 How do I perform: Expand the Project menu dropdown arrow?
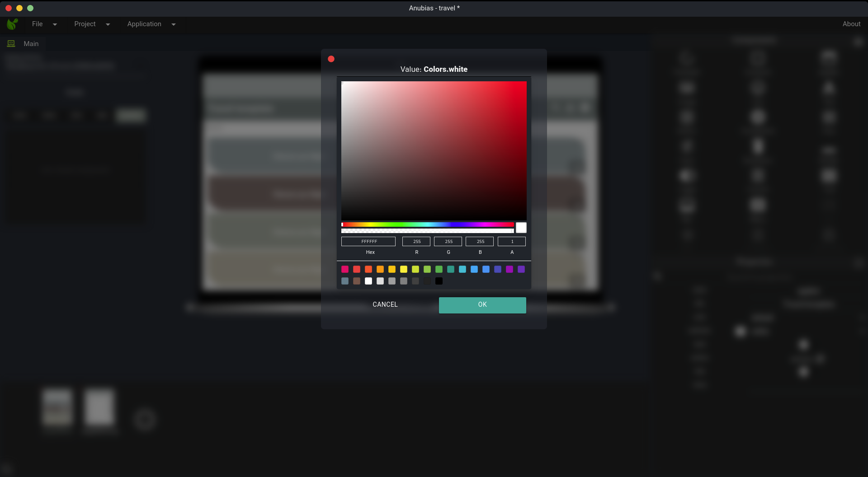pyautogui.click(x=108, y=24)
